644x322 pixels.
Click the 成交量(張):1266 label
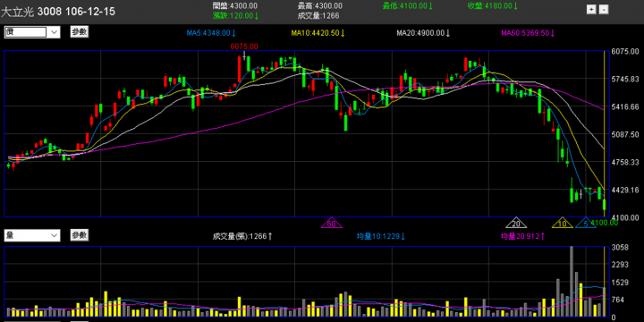[x=242, y=236]
